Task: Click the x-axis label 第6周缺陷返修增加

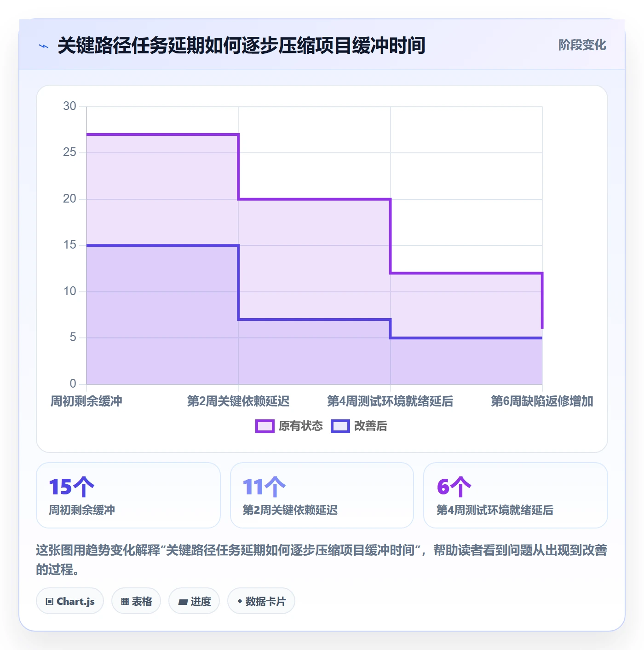Action: point(542,401)
